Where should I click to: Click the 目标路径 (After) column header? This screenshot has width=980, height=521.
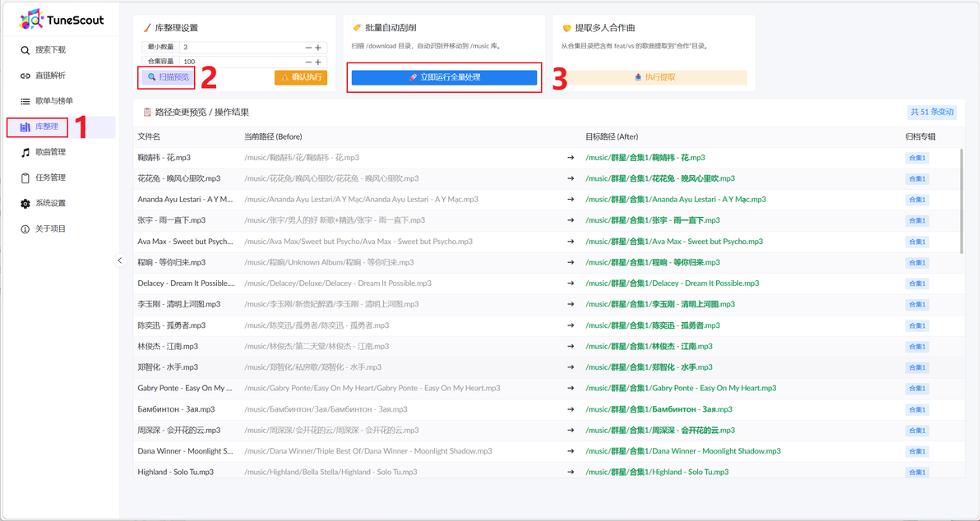point(612,136)
